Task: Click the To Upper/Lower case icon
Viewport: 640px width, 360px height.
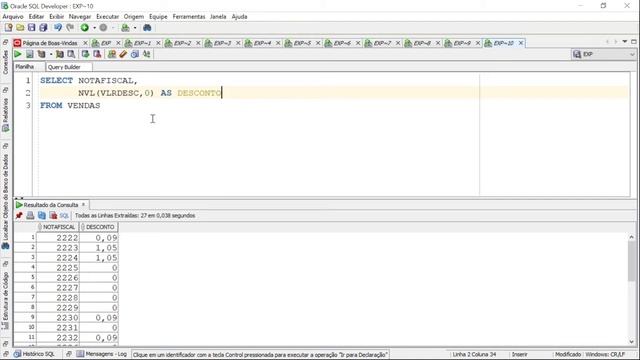Action: pos(147,54)
